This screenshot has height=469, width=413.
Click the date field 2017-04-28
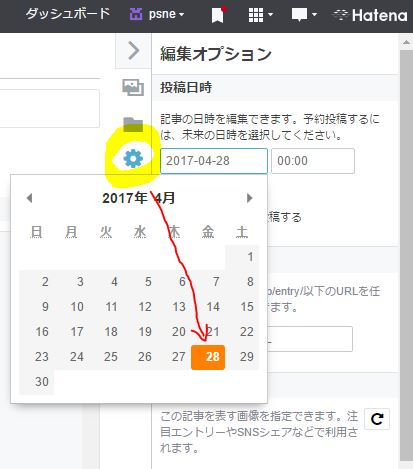[214, 161]
